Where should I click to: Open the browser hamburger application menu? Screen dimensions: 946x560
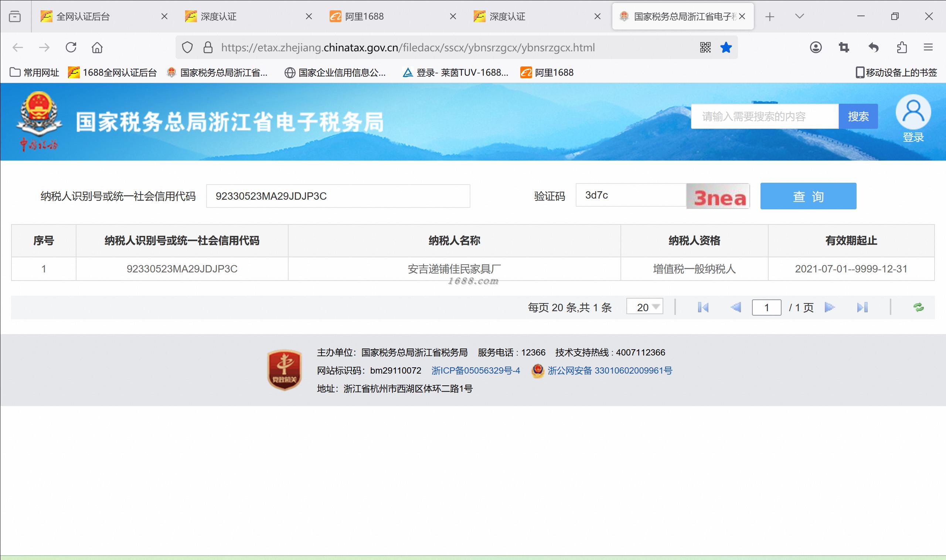click(928, 48)
